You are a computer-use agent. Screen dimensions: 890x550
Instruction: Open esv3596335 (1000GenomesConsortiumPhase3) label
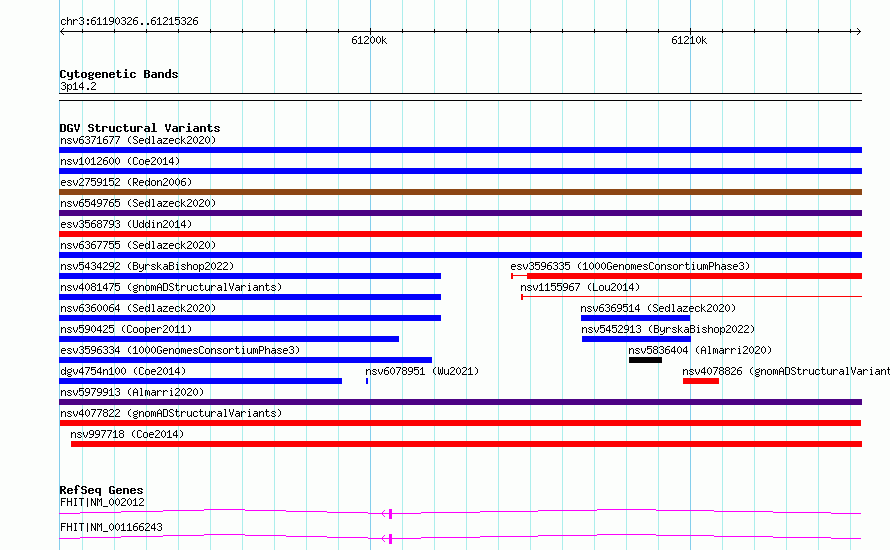tap(630, 266)
